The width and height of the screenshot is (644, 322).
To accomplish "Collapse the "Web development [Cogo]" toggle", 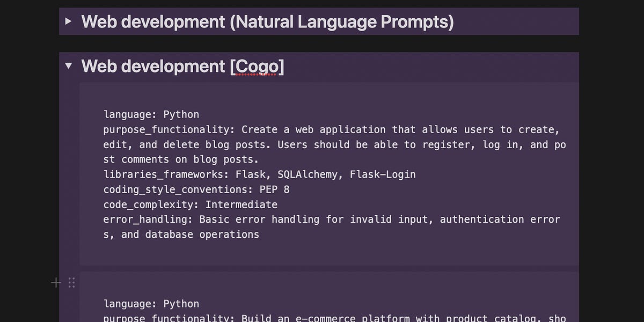I will point(69,65).
